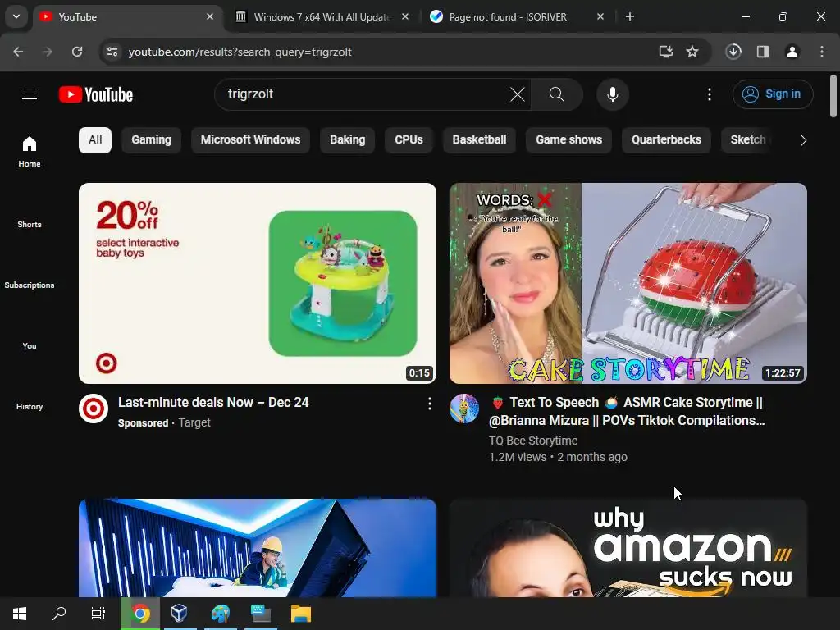Screen dimensions: 840x630
Task: Go to Home in the sidebar
Action: click(x=30, y=152)
